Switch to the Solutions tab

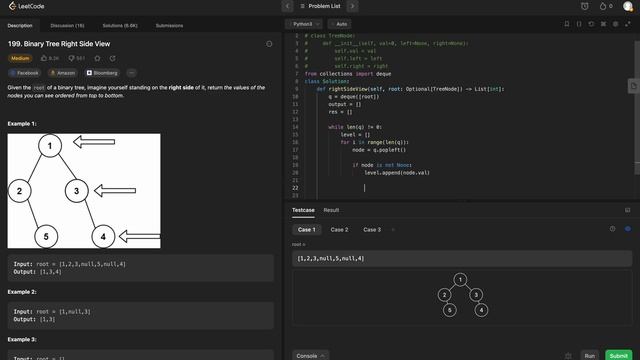[x=120, y=25]
